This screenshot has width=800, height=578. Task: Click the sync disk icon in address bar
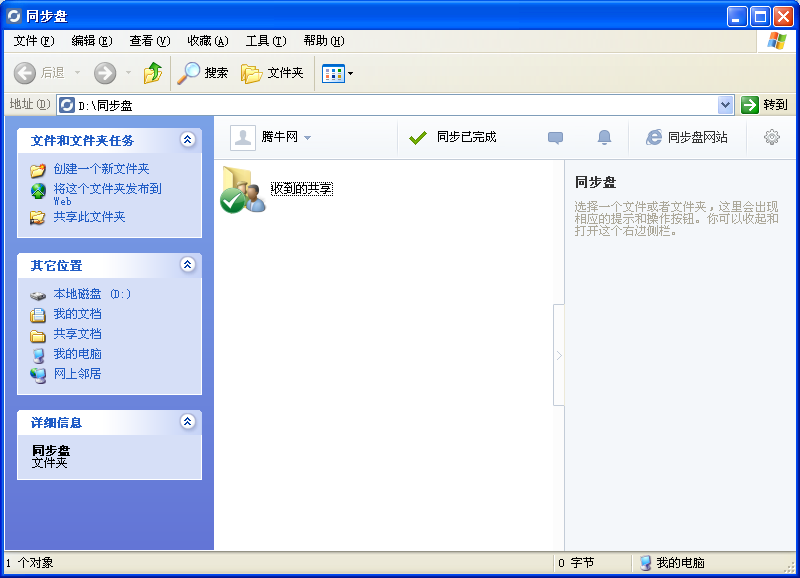click(67, 105)
